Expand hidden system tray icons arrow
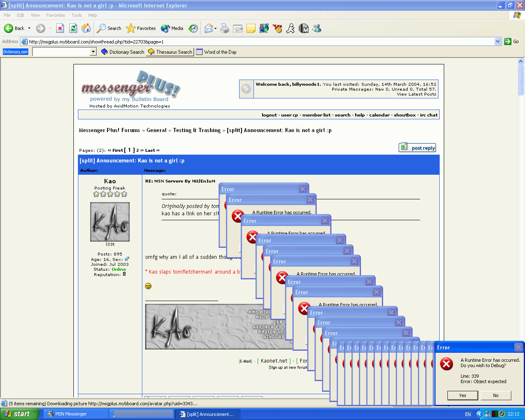Image resolution: width=525 pixels, height=420 pixels. click(x=479, y=414)
